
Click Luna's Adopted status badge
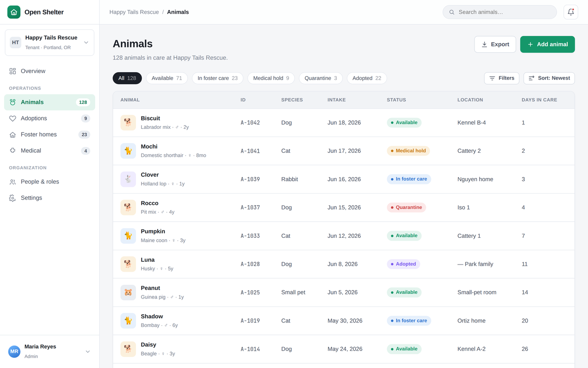click(x=403, y=264)
